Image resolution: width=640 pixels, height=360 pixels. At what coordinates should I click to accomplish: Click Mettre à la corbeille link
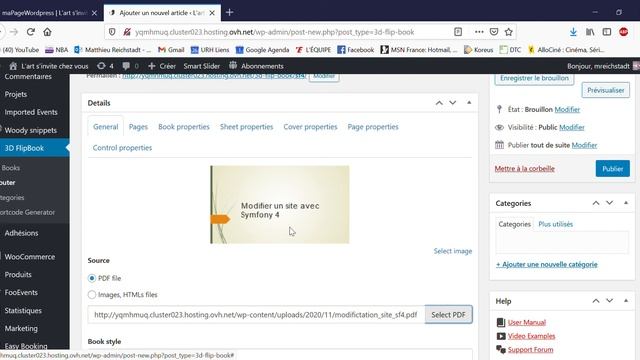tap(524, 169)
